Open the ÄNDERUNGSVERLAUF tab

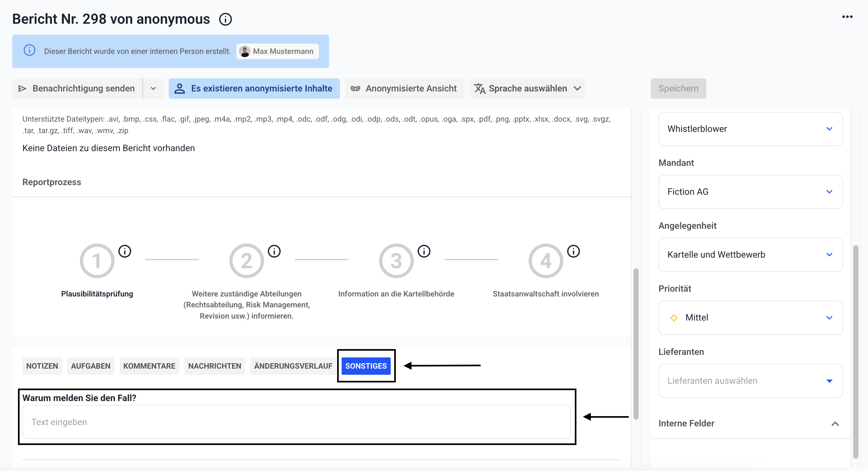[x=293, y=366]
